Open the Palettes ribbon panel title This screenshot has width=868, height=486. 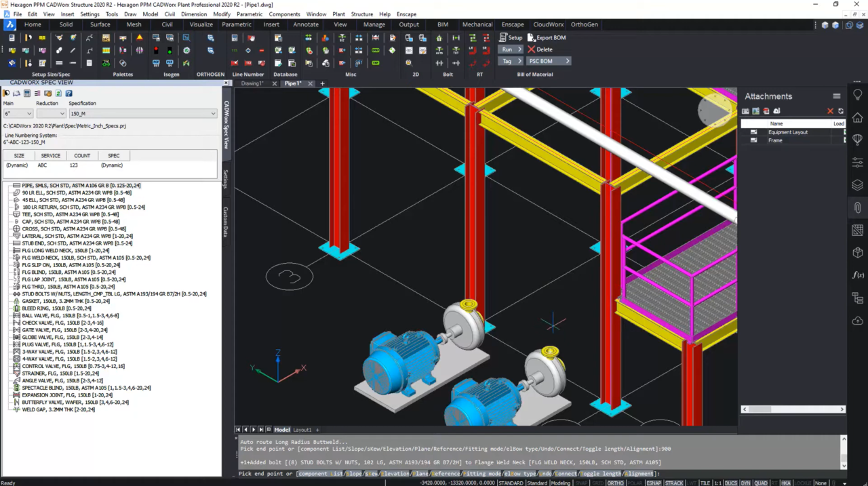click(x=123, y=75)
